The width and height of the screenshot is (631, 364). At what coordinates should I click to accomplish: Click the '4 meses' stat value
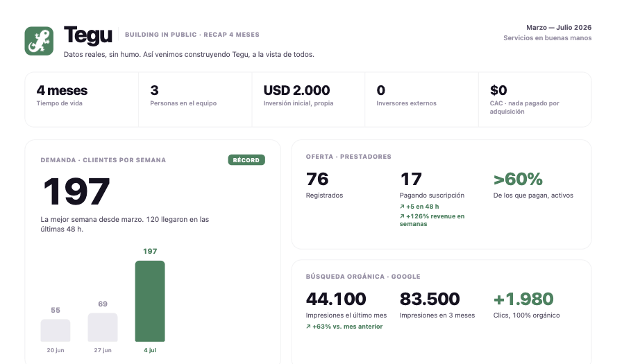click(62, 90)
